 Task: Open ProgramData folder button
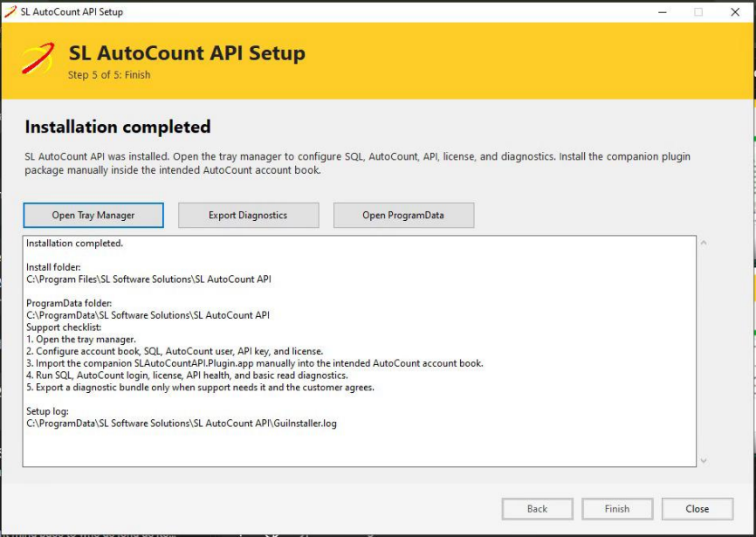click(x=403, y=215)
